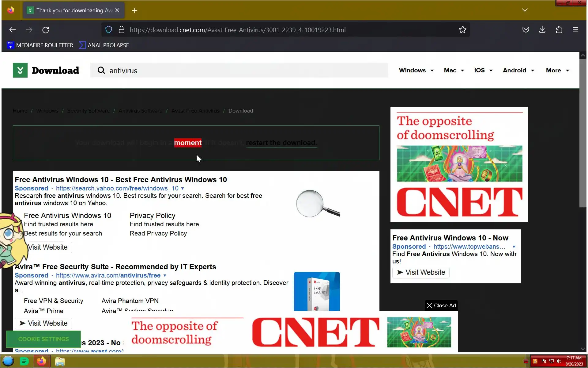Close the bottom CNET banner ad

(441, 305)
